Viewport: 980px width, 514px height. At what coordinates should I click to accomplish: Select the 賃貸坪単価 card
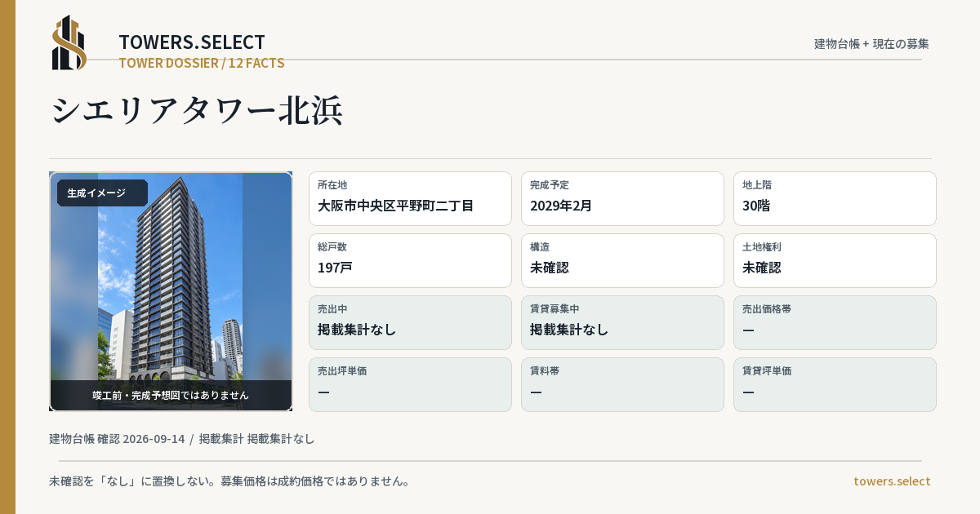click(835, 384)
